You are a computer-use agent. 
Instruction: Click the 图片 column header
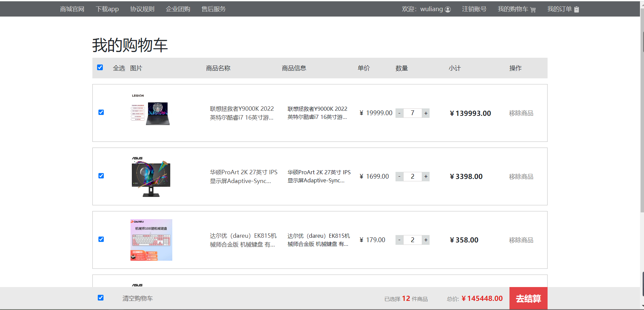click(x=136, y=68)
